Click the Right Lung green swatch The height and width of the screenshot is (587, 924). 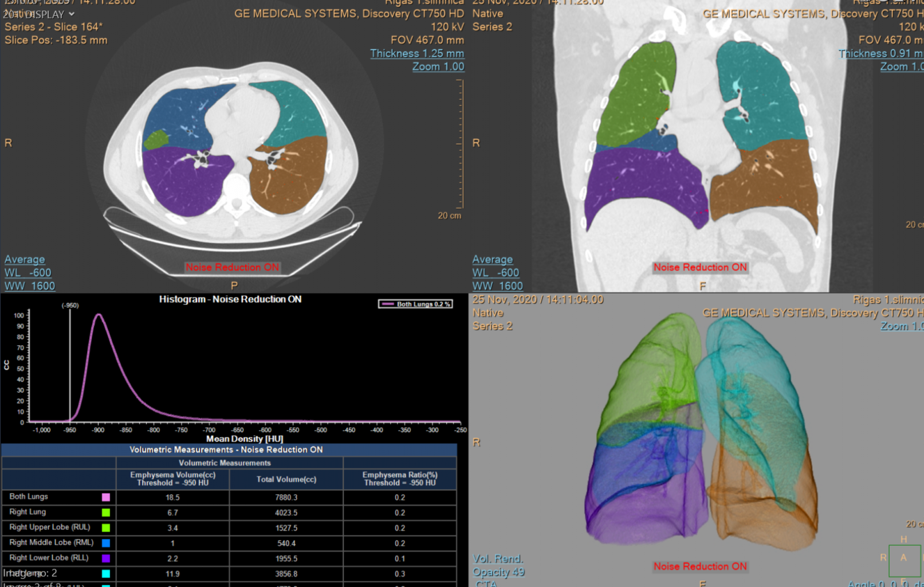106,512
